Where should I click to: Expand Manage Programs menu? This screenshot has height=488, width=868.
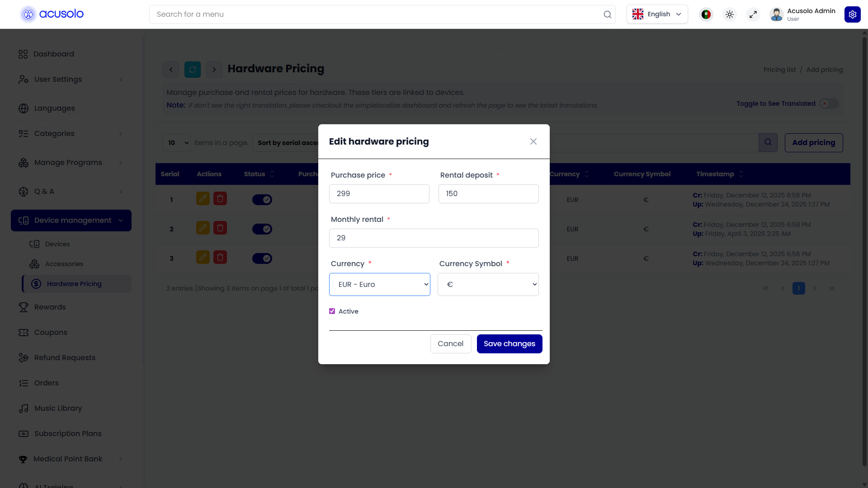point(71,163)
